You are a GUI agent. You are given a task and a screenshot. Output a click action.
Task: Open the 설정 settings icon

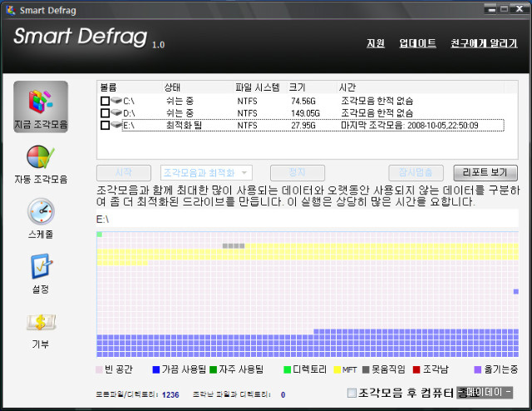point(42,266)
